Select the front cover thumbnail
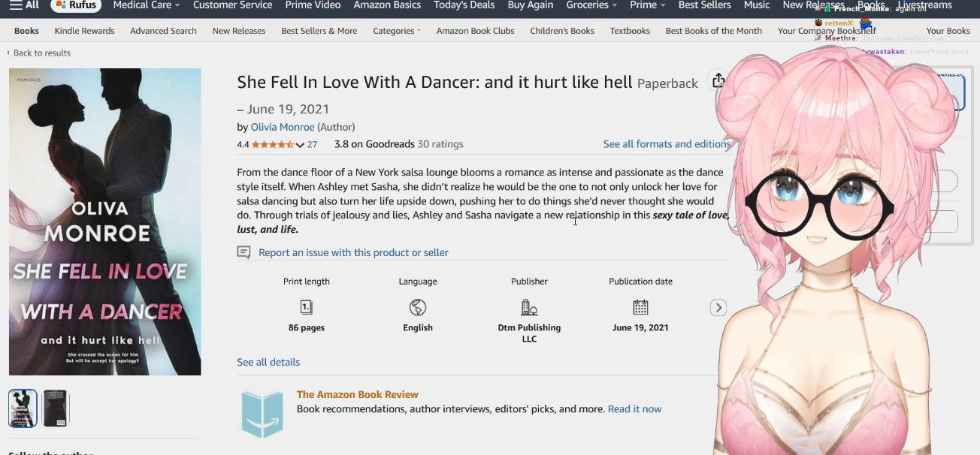 coord(23,408)
